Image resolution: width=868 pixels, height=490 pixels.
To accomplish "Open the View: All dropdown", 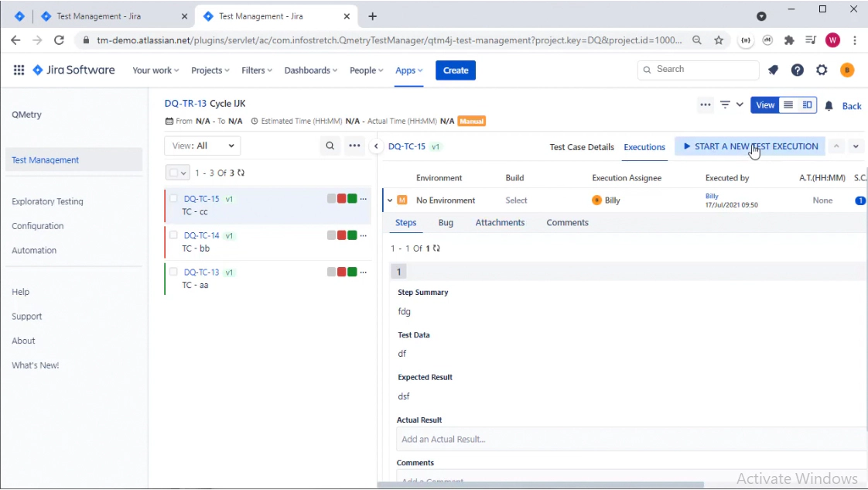I will click(203, 146).
